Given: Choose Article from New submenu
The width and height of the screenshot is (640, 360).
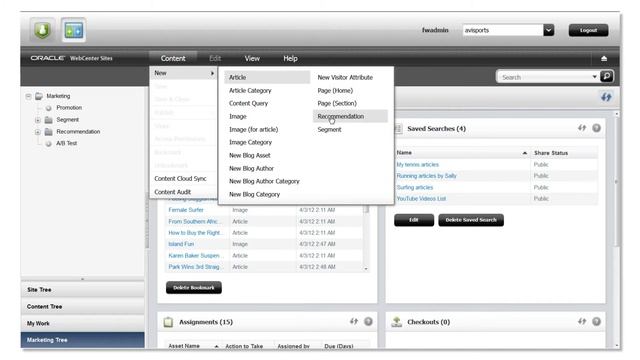Looking at the screenshot, I should pyautogui.click(x=267, y=77).
